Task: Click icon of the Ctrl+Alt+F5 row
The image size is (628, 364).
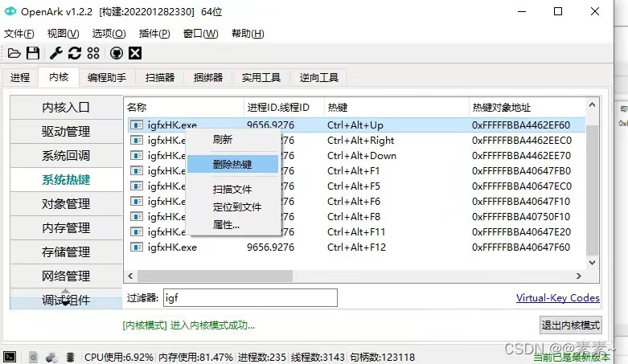Action: pyautogui.click(x=137, y=186)
